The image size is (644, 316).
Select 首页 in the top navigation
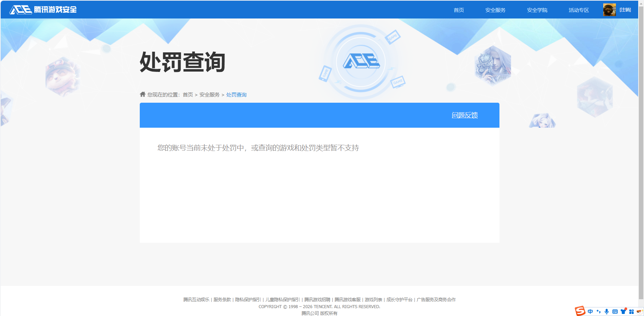(459, 10)
